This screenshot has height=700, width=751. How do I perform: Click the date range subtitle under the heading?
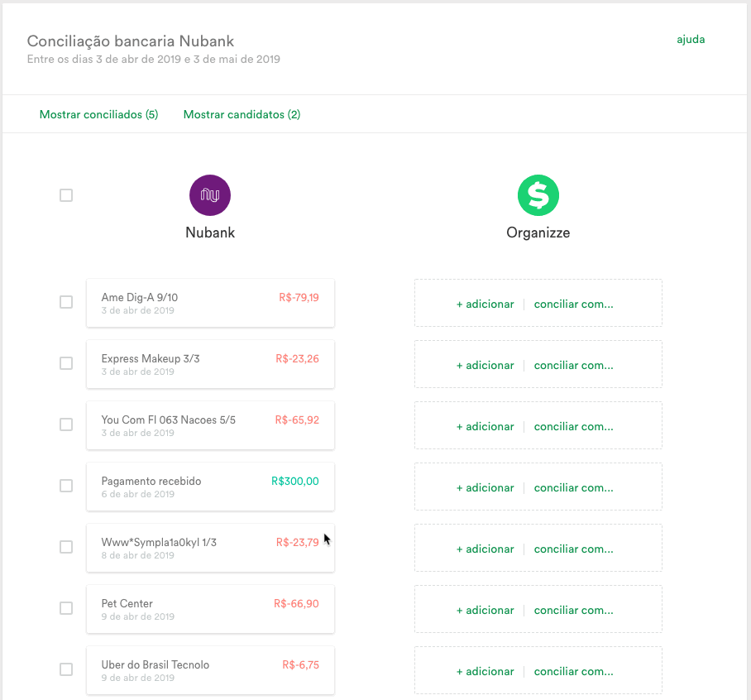tap(153, 60)
